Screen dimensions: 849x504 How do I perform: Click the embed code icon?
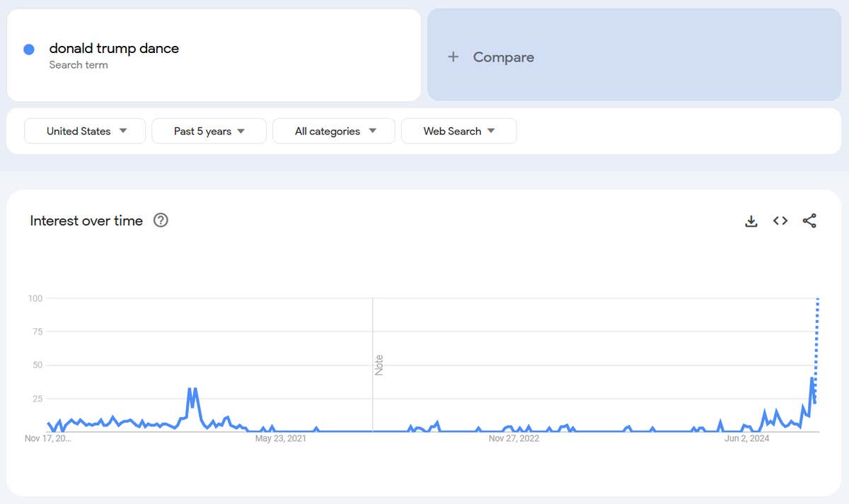(x=780, y=221)
